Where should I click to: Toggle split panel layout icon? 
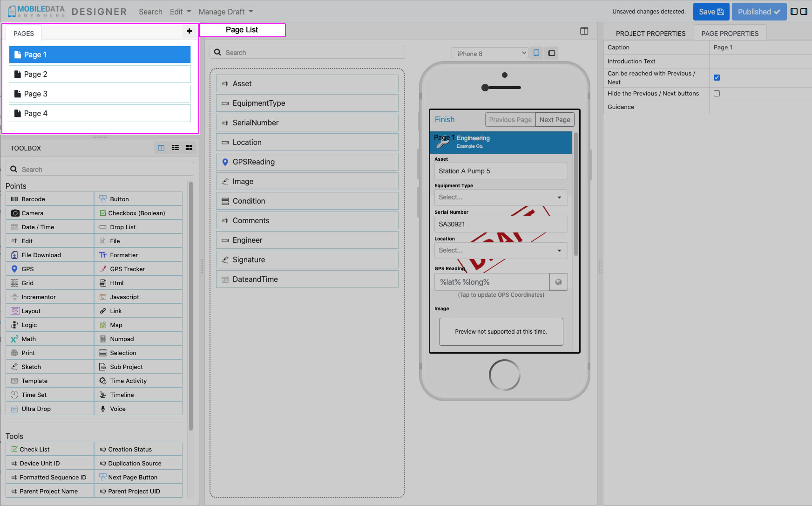coord(584,31)
